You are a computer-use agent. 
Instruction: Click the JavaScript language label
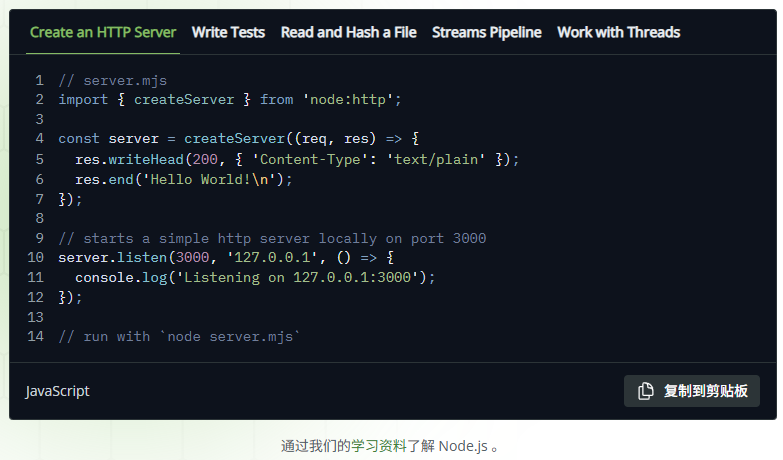click(x=57, y=391)
